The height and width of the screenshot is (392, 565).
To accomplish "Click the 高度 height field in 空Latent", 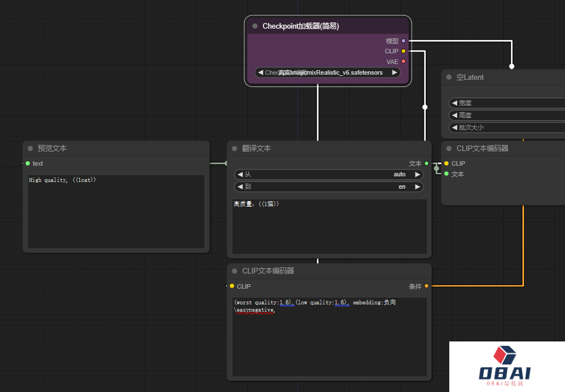I will pos(507,115).
